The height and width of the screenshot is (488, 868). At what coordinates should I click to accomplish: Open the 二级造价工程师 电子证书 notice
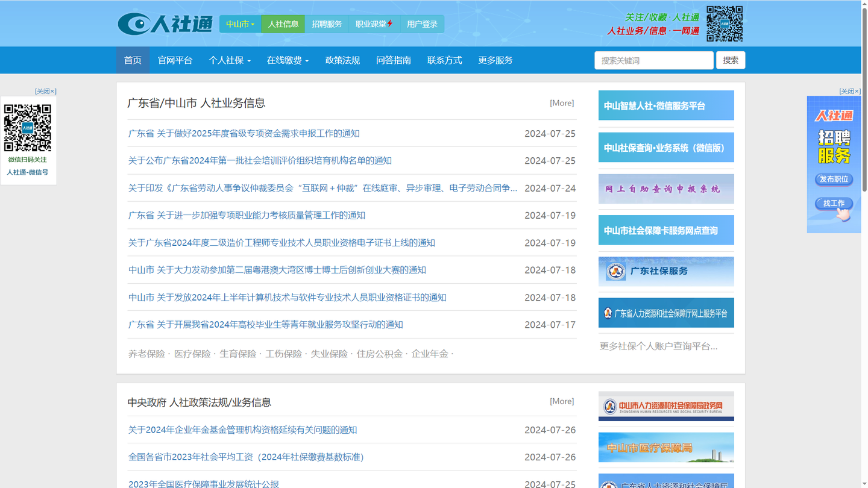[281, 243]
